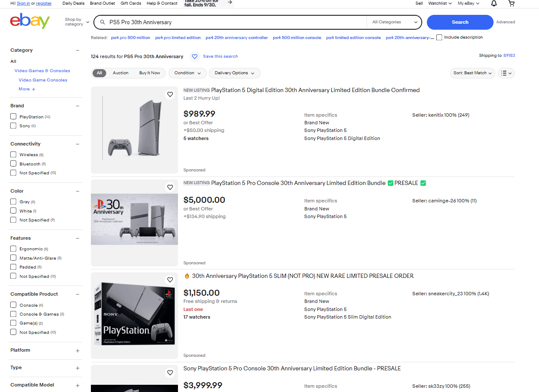Show More categories link
This screenshot has width=539, height=392.
click(x=27, y=89)
